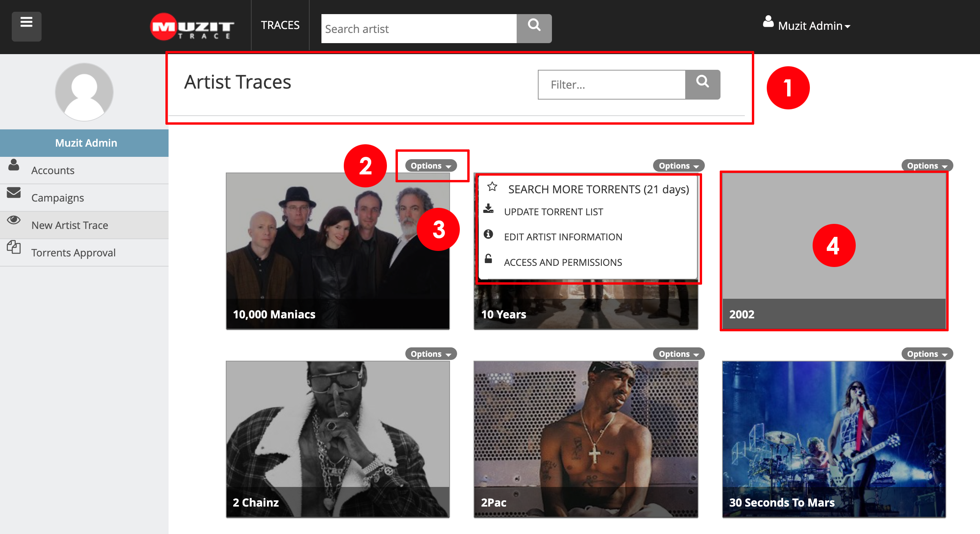The width and height of the screenshot is (980, 534).
Task: Select UPDATE TORRENT LIST menu entry
Action: click(588, 212)
